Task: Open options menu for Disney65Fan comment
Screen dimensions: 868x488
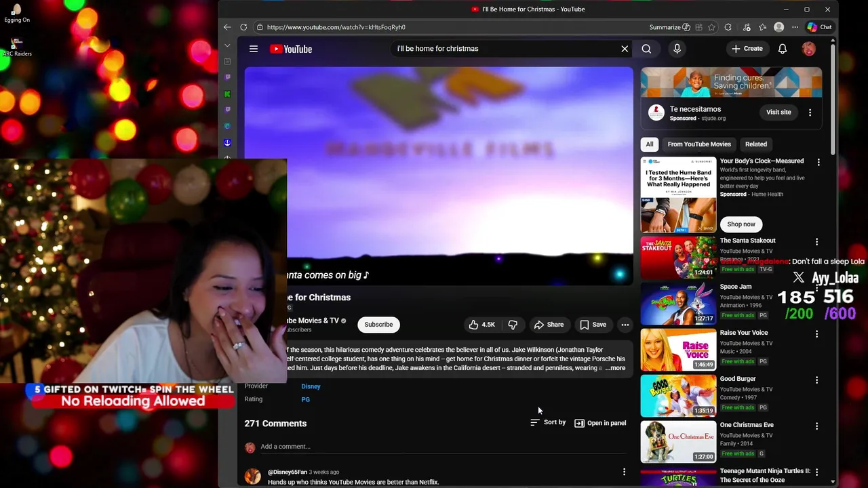Action: 624,472
